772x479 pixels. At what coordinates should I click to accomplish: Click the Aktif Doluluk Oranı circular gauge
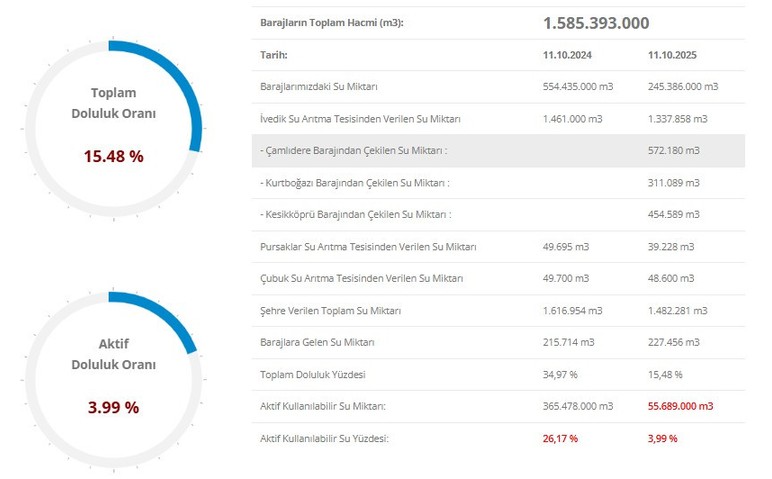click(x=113, y=376)
